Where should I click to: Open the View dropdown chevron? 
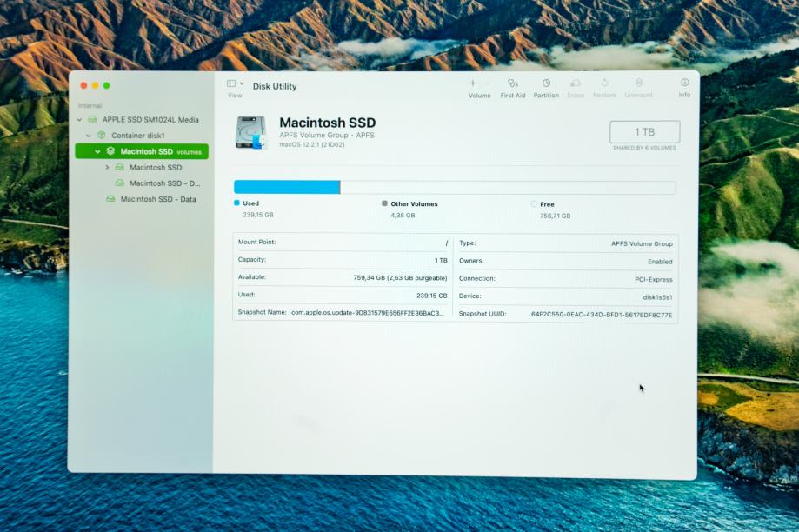(x=242, y=83)
